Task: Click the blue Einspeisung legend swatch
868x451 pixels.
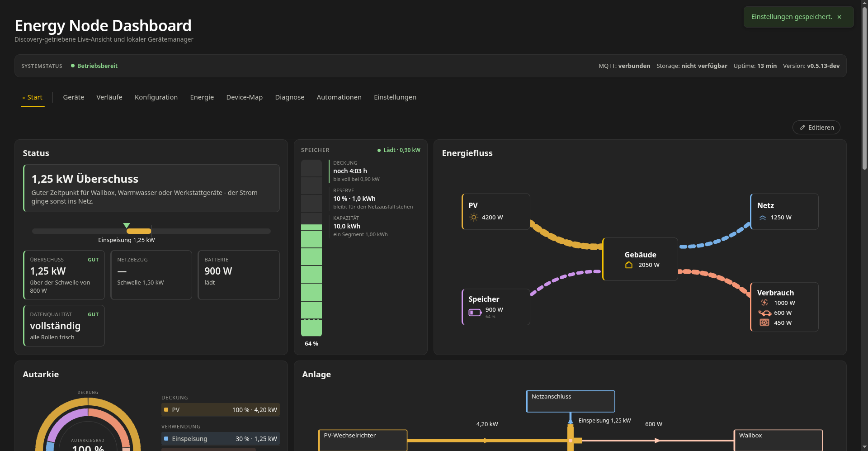Action: [166, 439]
